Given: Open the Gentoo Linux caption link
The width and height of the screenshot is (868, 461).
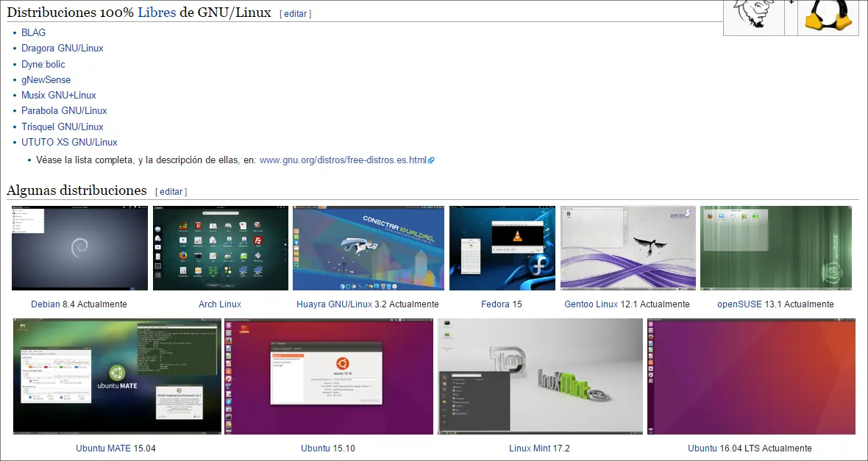Looking at the screenshot, I should pyautogui.click(x=591, y=304).
